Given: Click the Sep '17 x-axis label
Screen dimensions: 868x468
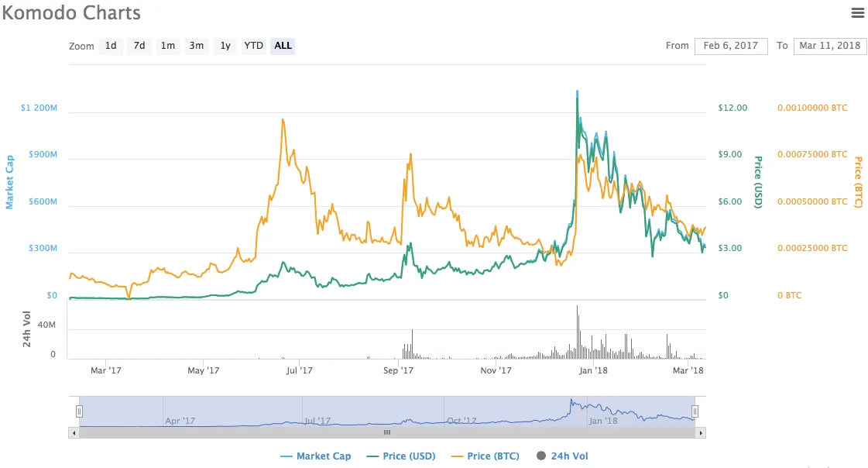Looking at the screenshot, I should tap(399, 370).
